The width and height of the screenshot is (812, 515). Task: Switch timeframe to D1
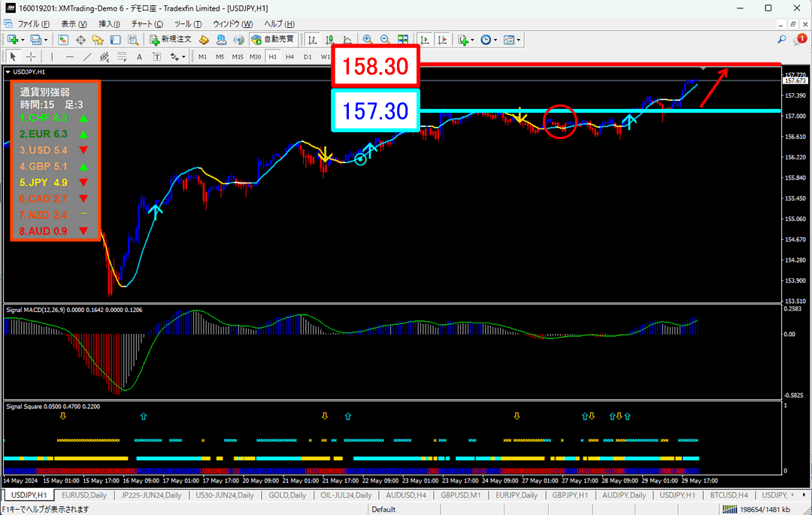[308, 56]
